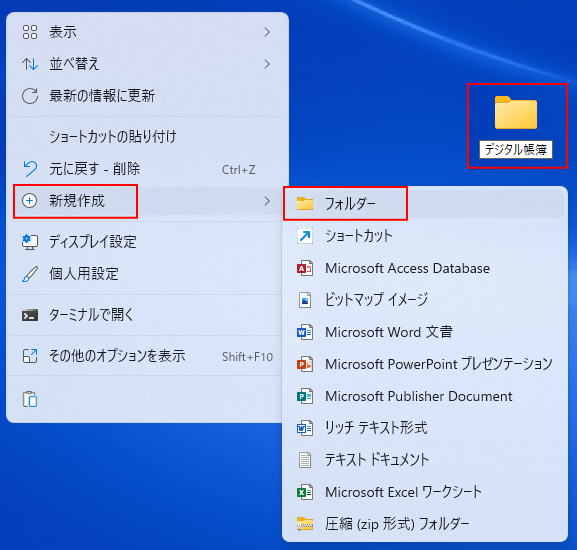The width and height of the screenshot is (577, 550).
Task: Click the PowerPoint presentation icon
Action: (x=305, y=364)
